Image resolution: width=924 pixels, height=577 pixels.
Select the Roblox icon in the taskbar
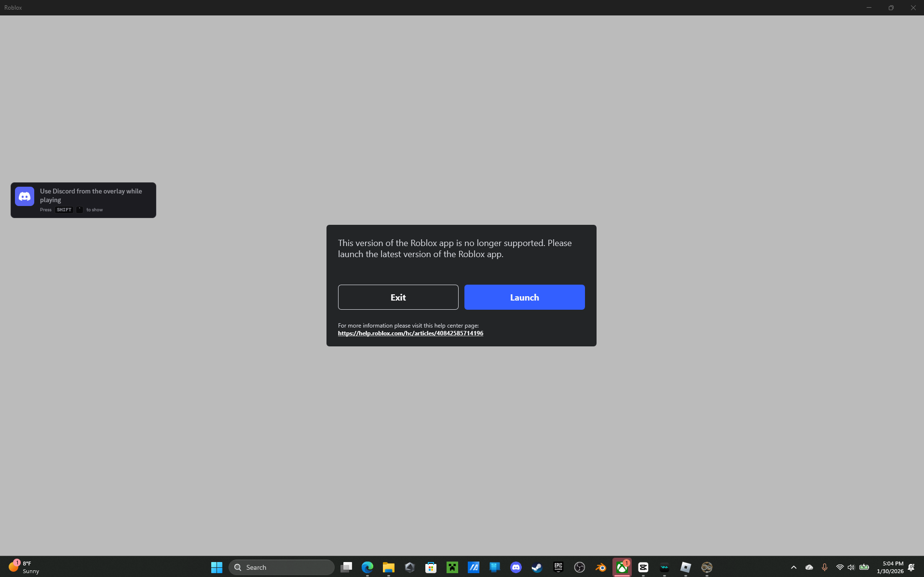pos(685,567)
